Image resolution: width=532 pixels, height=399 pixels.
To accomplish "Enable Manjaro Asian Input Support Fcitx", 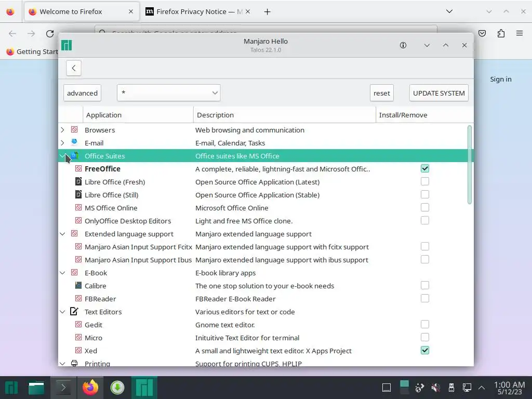I will coord(425,246).
